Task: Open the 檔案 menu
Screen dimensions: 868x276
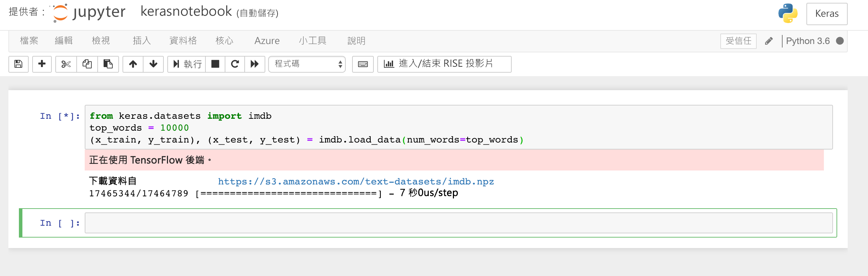Action: click(29, 41)
